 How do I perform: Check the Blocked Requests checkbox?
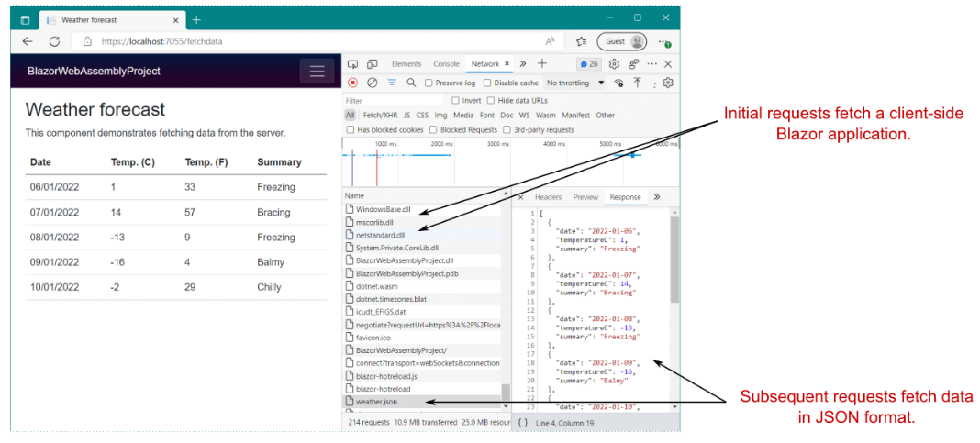tap(434, 130)
